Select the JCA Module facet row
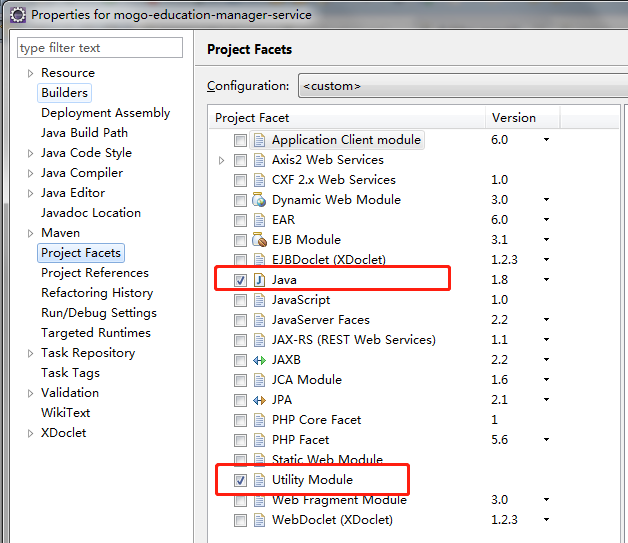Viewport: 628px width, 543px height. coord(307,380)
